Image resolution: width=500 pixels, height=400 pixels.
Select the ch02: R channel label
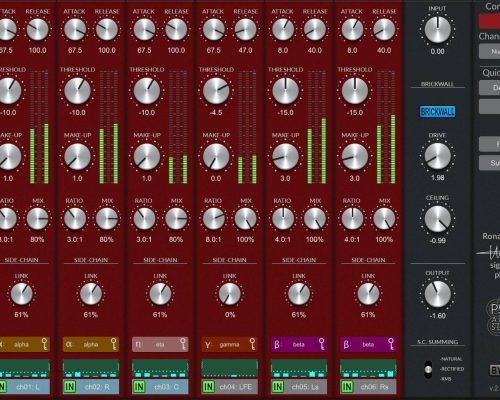click(97, 387)
